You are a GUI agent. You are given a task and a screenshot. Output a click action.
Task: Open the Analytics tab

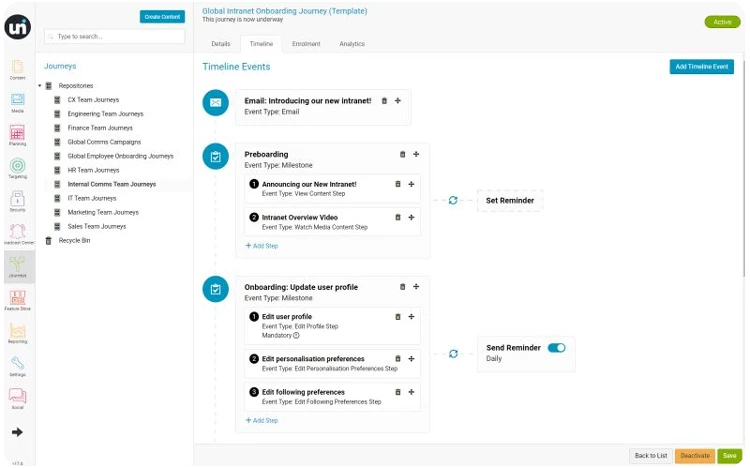(352, 44)
